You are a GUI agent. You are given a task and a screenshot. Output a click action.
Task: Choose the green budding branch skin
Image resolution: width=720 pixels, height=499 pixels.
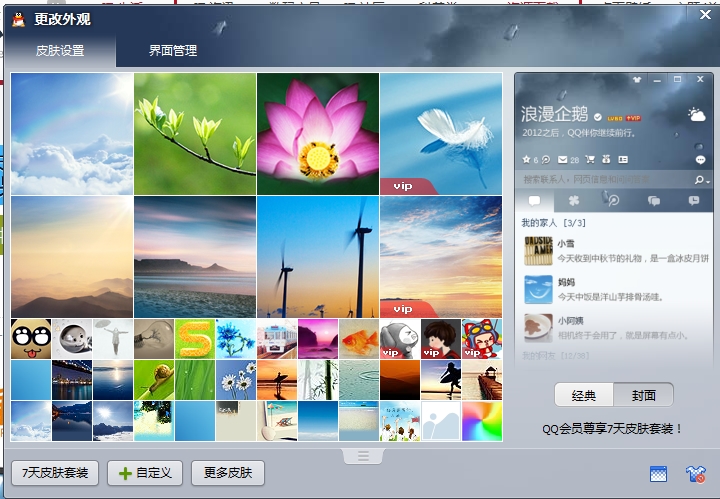point(195,134)
